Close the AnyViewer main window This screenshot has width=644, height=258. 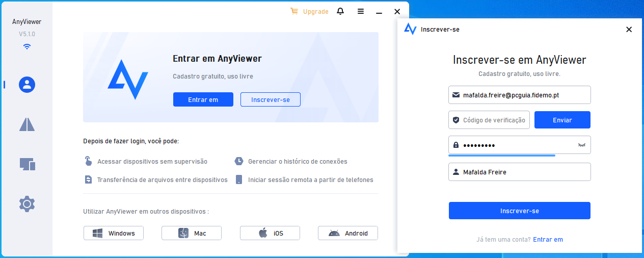click(x=397, y=11)
